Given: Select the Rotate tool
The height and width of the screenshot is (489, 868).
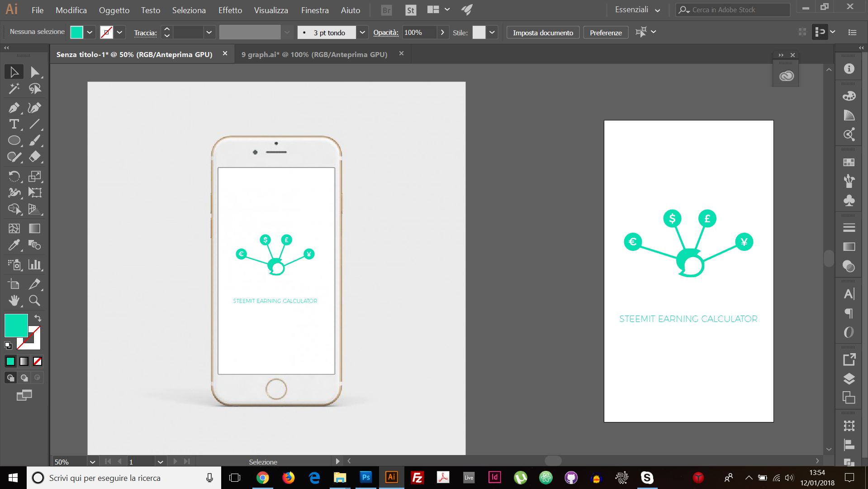Looking at the screenshot, I should (x=14, y=176).
